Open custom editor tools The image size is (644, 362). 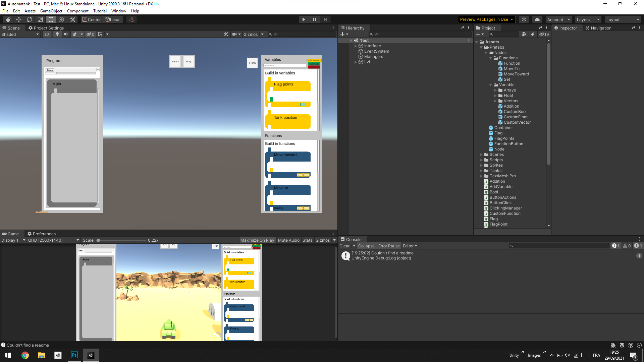click(x=72, y=19)
